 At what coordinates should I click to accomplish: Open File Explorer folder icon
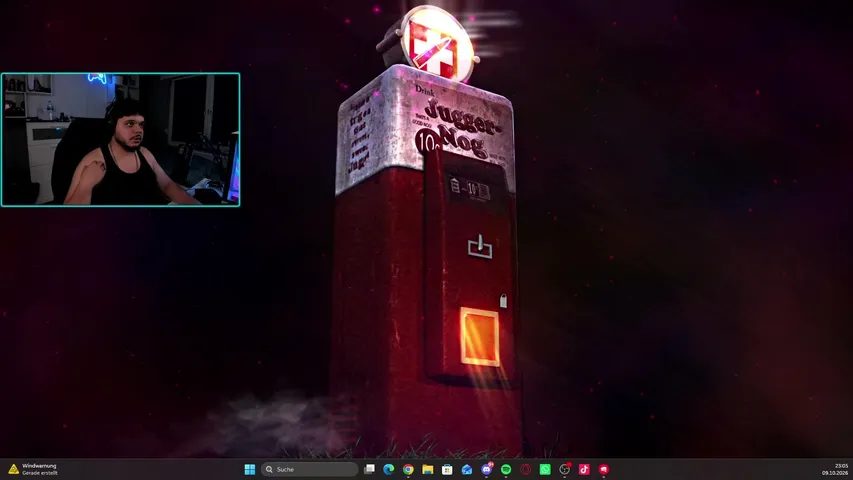coord(428,469)
